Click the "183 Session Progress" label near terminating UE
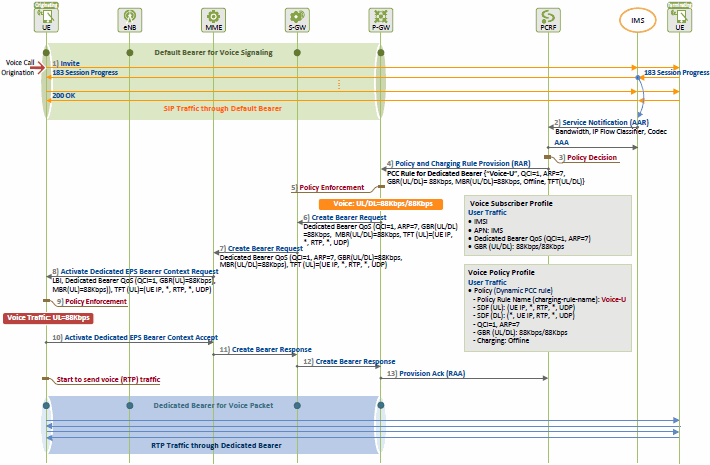710x465 pixels. pos(676,72)
